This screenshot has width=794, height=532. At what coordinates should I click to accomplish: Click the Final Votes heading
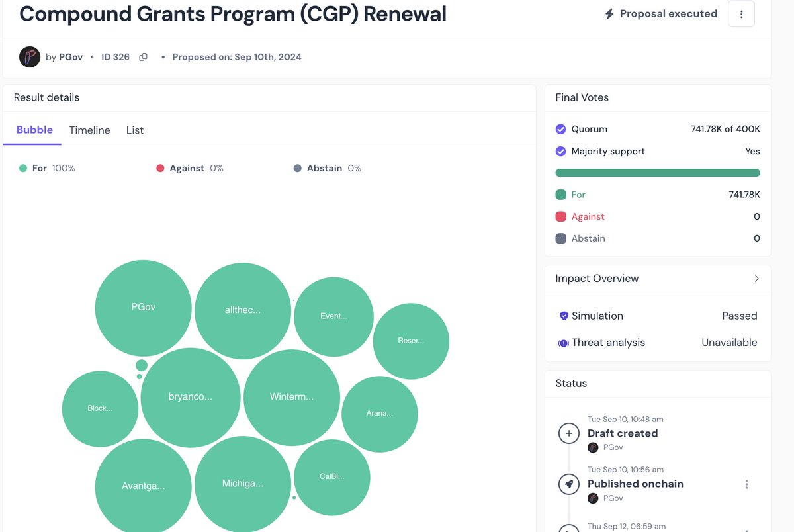coord(582,97)
